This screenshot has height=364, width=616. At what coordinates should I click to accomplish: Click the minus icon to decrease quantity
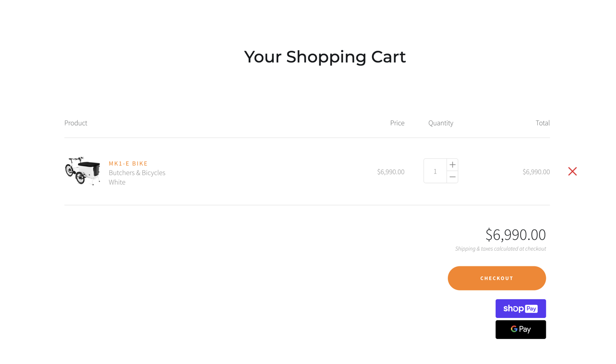point(452,176)
